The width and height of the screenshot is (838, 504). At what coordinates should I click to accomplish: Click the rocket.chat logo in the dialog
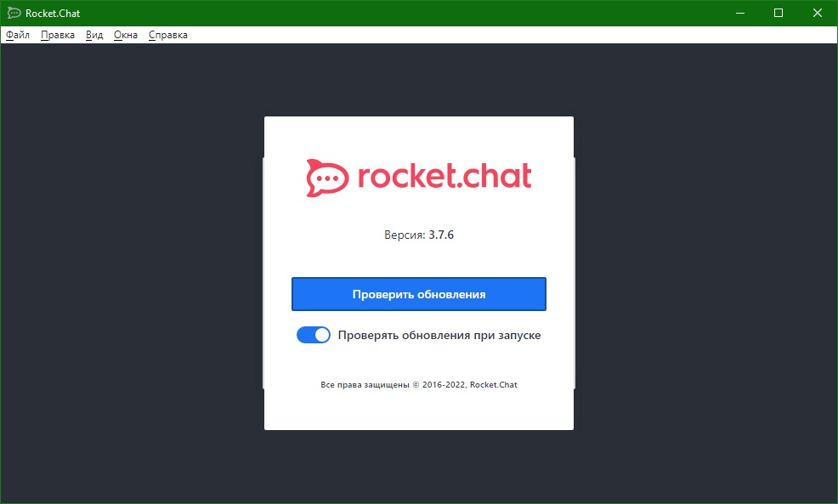tap(419, 178)
